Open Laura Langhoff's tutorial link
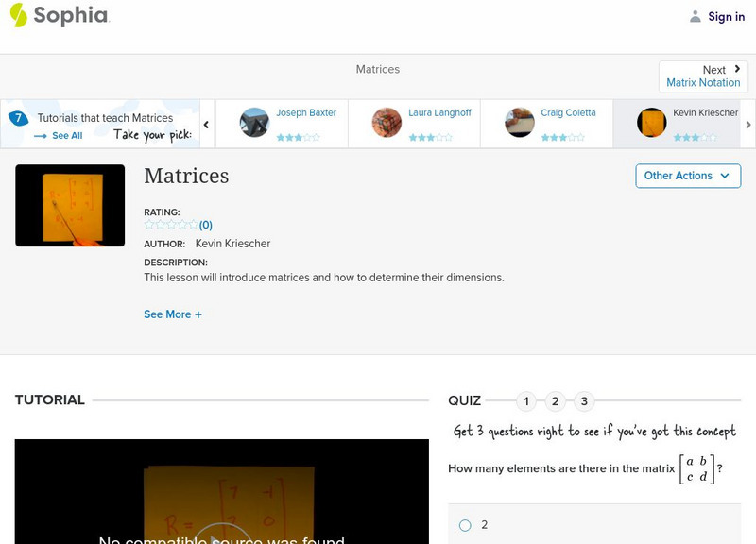This screenshot has width=756, height=544. 439,112
